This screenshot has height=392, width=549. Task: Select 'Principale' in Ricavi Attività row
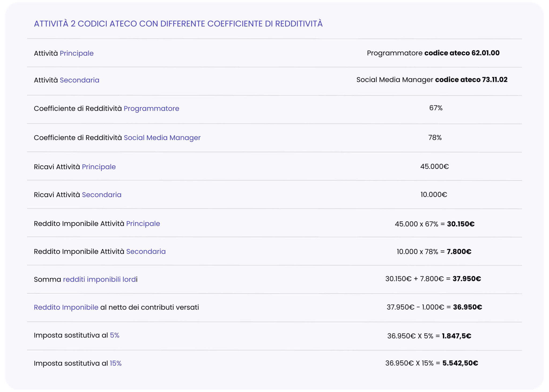click(x=99, y=167)
